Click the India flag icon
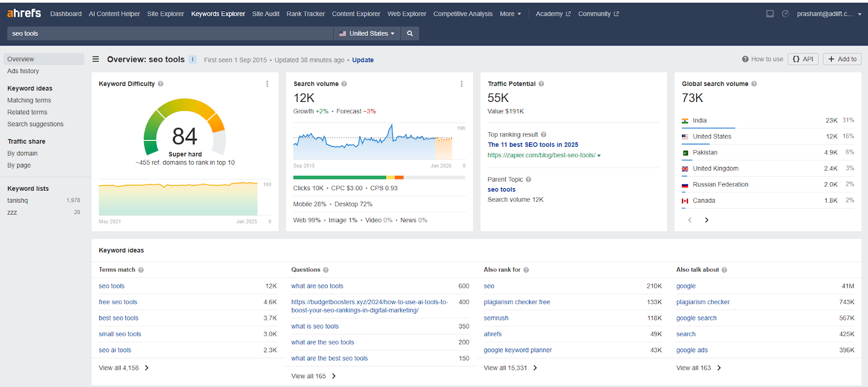 pyautogui.click(x=685, y=121)
